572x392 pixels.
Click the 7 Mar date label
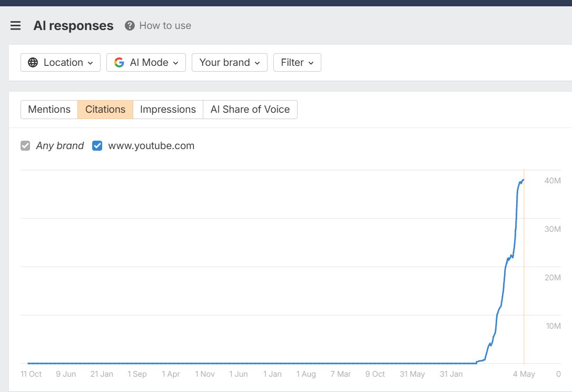tap(340, 374)
